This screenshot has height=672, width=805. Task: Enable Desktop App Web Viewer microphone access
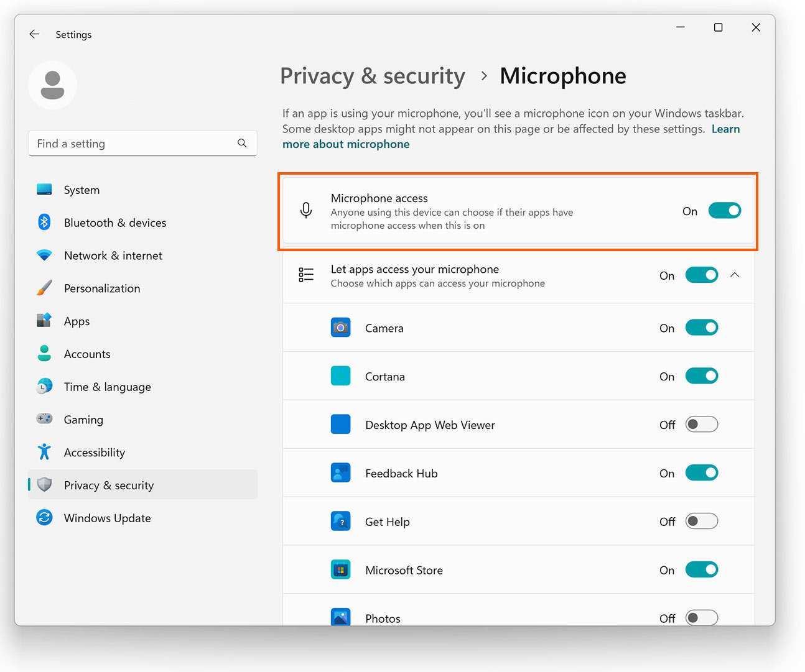[x=702, y=424]
